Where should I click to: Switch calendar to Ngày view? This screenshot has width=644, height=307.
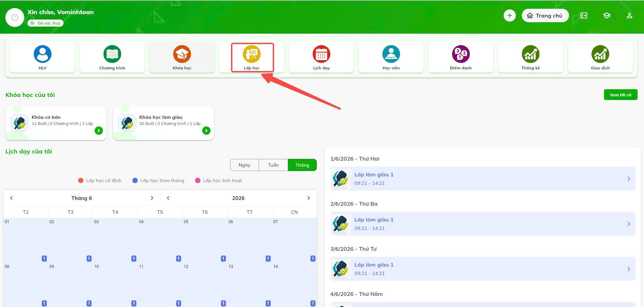244,165
